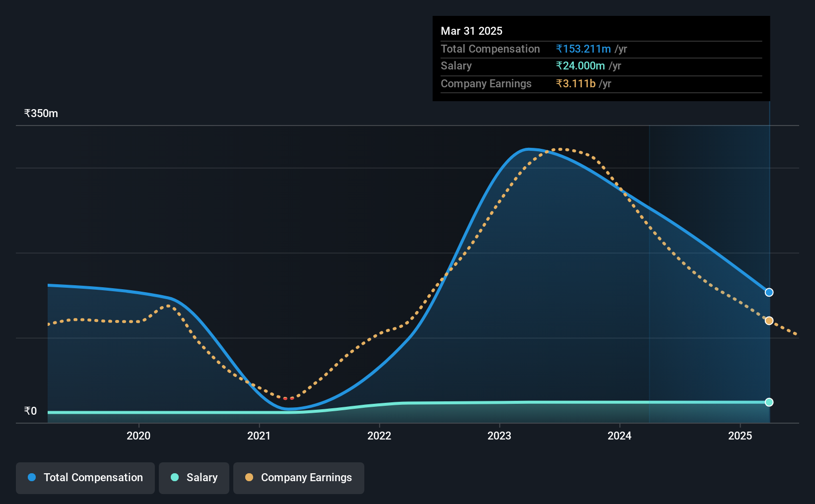Click the ₹24.000m salary value

click(x=581, y=65)
